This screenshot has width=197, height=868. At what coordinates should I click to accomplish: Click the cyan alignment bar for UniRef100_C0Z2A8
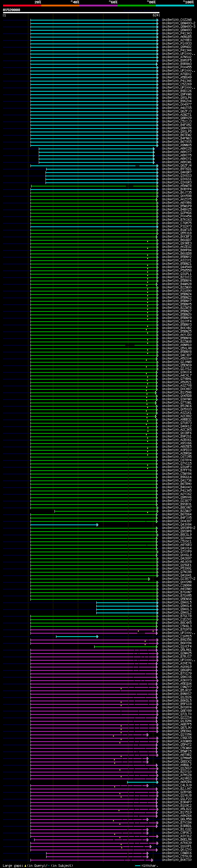(x=94, y=20)
